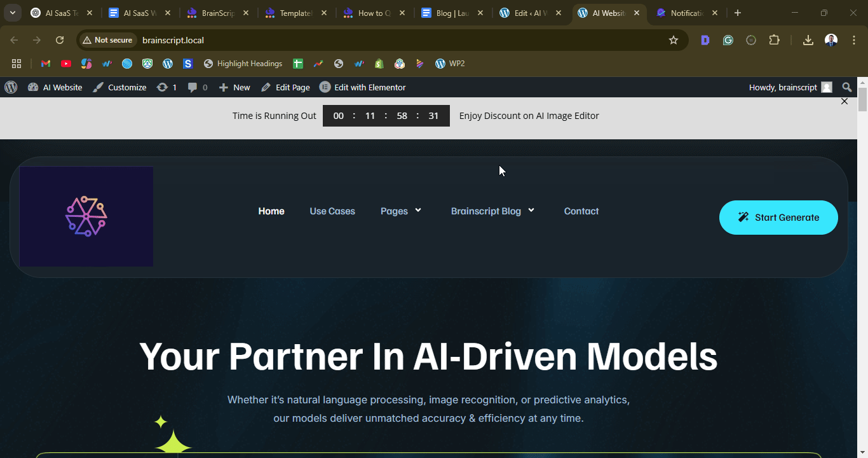Open the admin bar search magnifier
Image resolution: width=868 pixels, height=458 pixels.
tap(847, 87)
